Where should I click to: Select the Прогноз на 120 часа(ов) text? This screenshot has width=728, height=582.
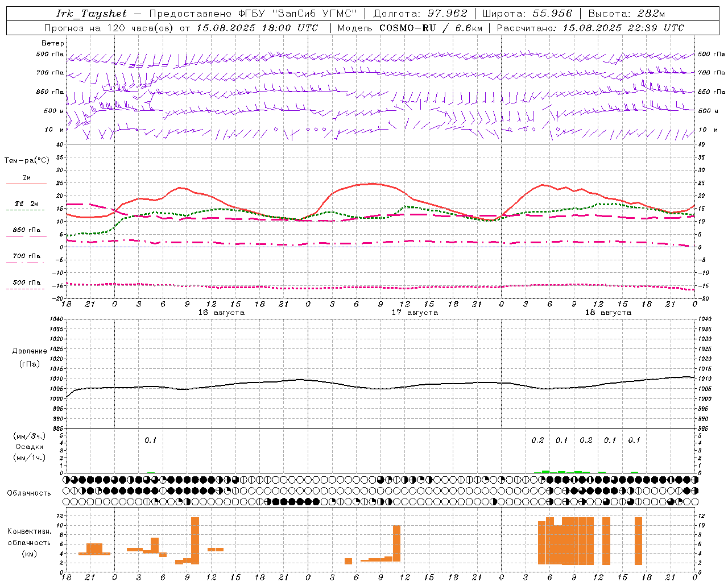click(109, 27)
